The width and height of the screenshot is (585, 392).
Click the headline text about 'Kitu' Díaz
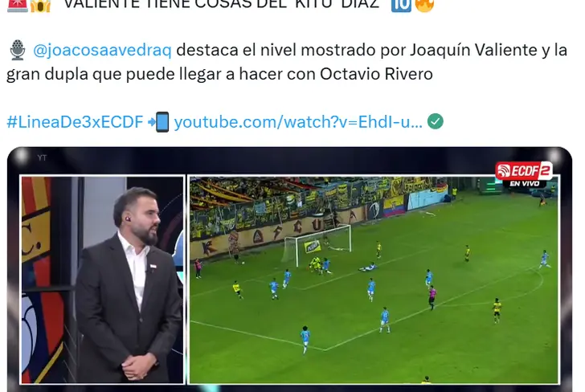pyautogui.click(x=222, y=6)
